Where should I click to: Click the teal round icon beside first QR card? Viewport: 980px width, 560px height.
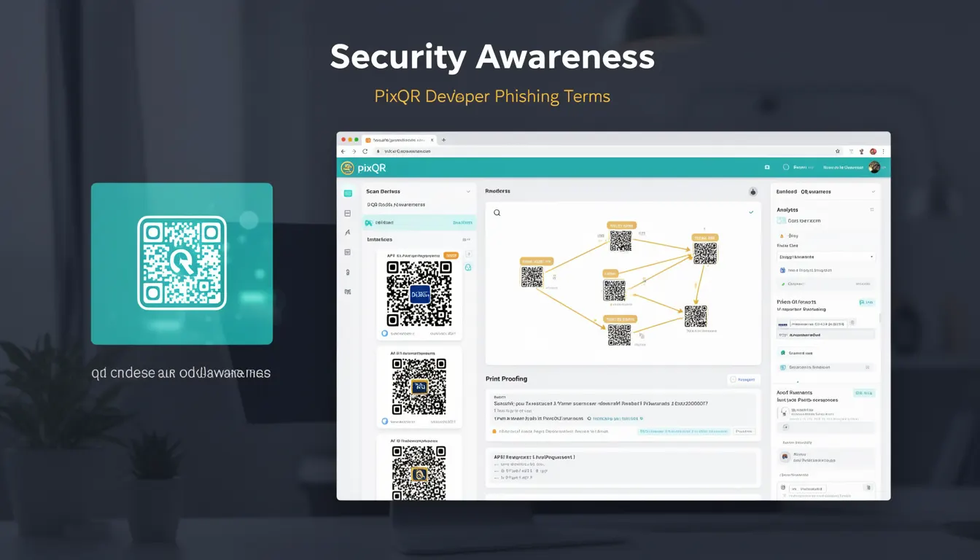coord(468,268)
